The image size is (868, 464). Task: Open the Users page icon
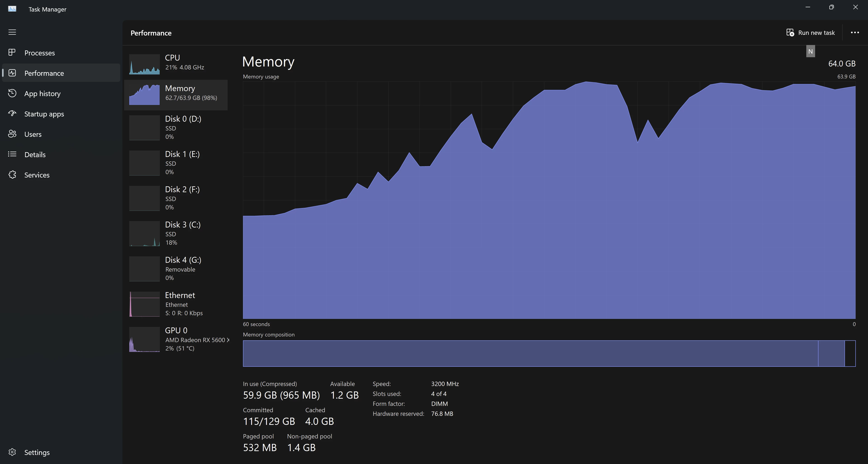pos(12,134)
